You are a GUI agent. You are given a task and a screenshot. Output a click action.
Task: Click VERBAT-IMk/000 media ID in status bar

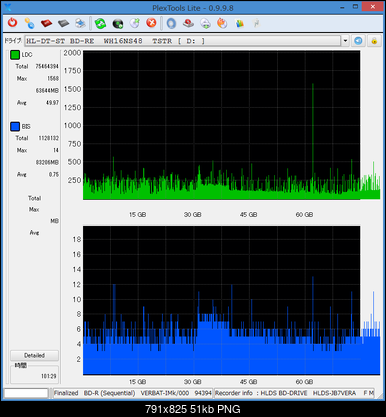point(165,393)
